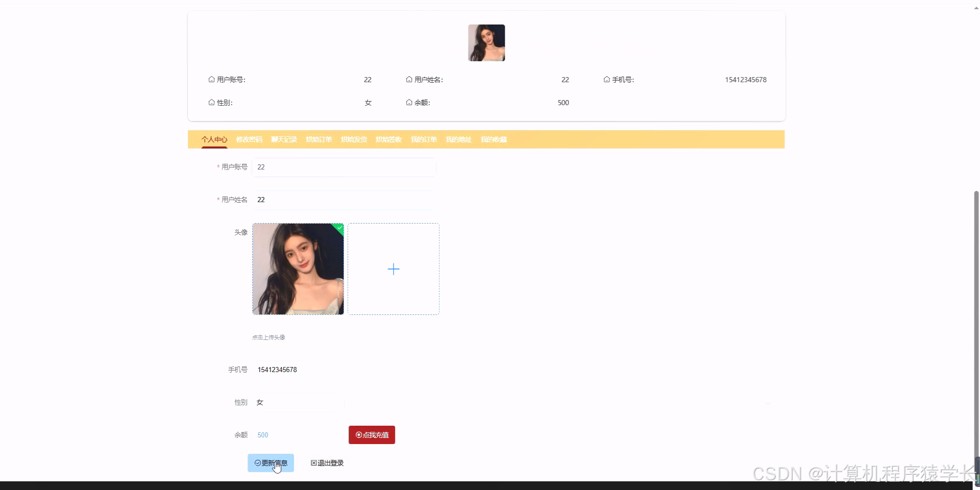Switch to the 修改密码 tab
Screen dimensions: 980x490
click(249, 139)
